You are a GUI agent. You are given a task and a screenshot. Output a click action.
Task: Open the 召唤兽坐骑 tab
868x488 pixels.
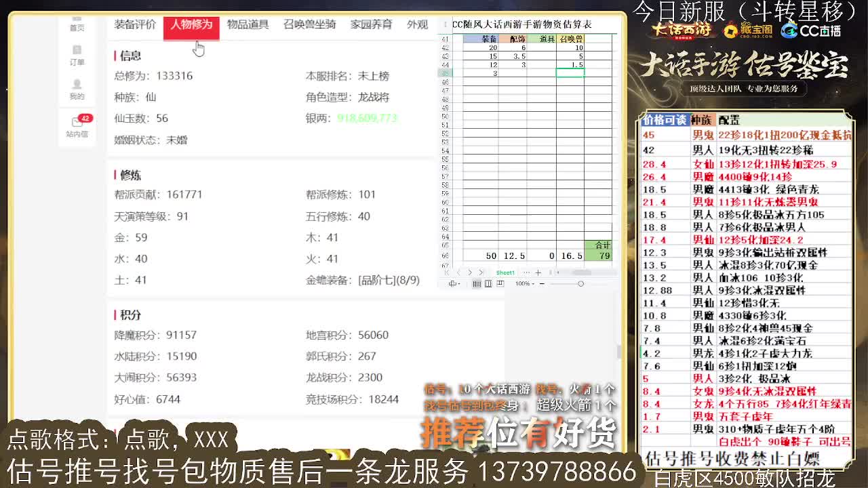coord(309,24)
